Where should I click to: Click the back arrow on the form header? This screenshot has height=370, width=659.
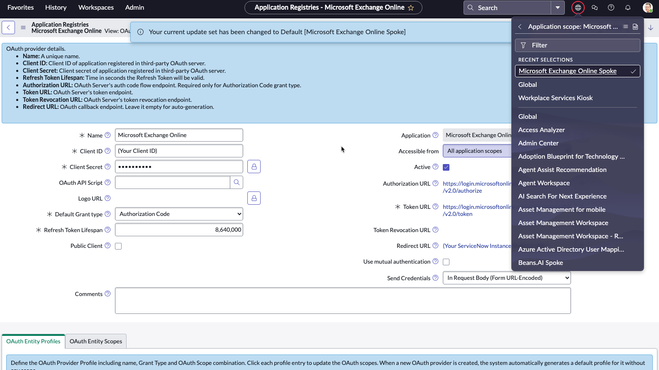click(x=8, y=28)
